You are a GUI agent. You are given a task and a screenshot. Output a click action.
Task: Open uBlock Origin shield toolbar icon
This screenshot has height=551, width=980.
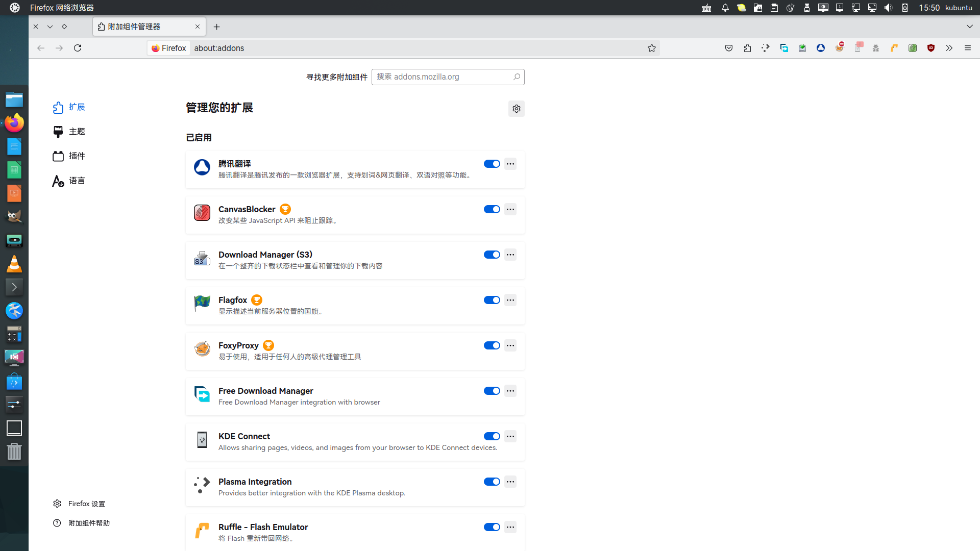click(931, 48)
